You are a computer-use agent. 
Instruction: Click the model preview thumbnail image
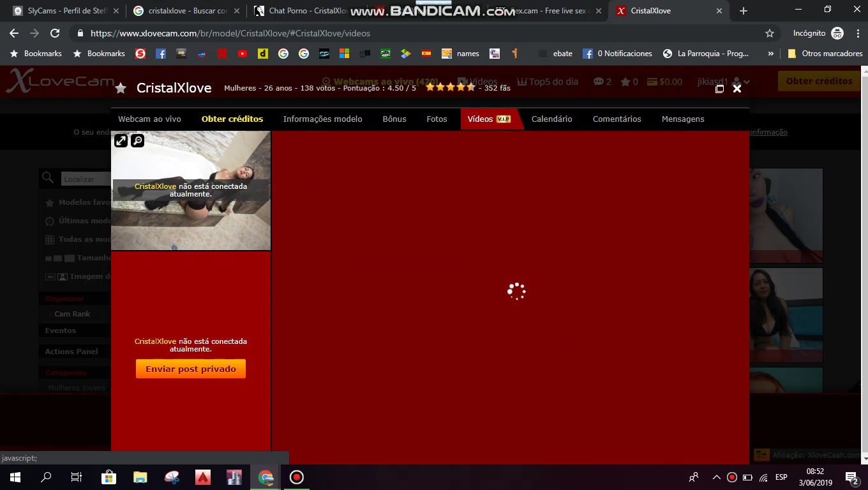191,190
